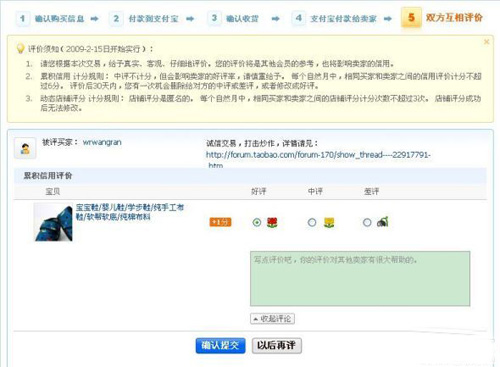Screen dimensions: 500x367
Task: Click the 中评 column header
Action: coord(315,191)
